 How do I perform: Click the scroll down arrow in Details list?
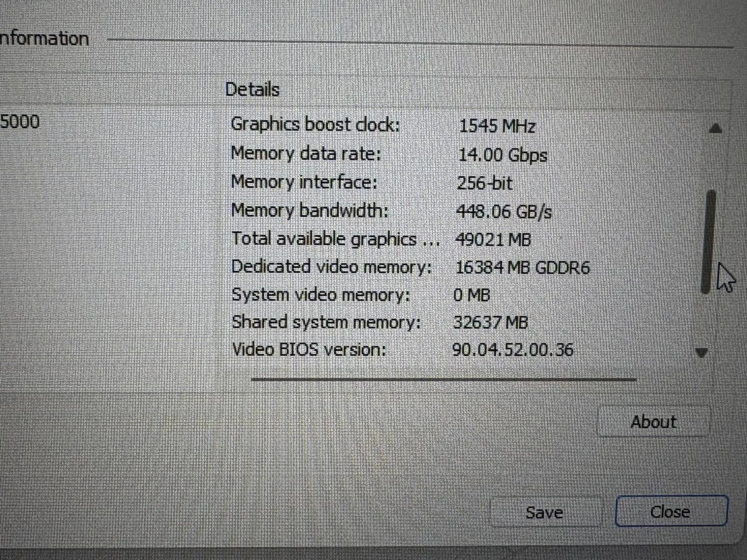pyautogui.click(x=701, y=353)
